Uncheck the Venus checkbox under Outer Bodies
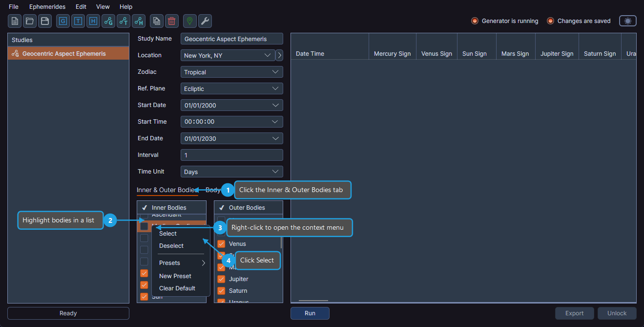The width and height of the screenshot is (644, 327). 221,243
